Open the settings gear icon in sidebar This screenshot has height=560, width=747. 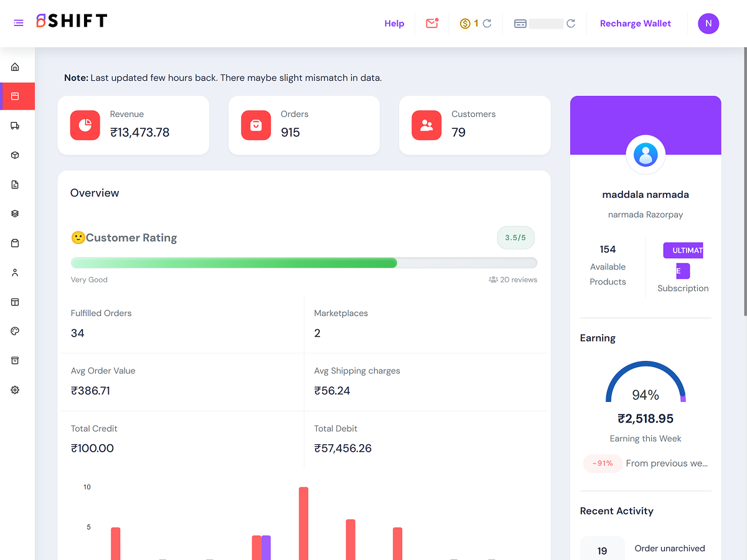[x=15, y=390]
